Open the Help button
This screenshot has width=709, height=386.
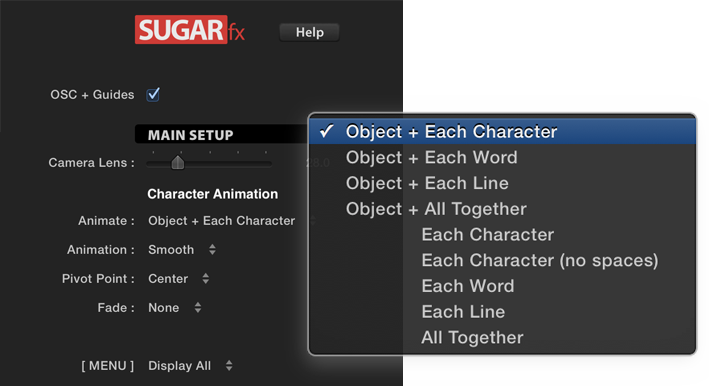pyautogui.click(x=309, y=33)
